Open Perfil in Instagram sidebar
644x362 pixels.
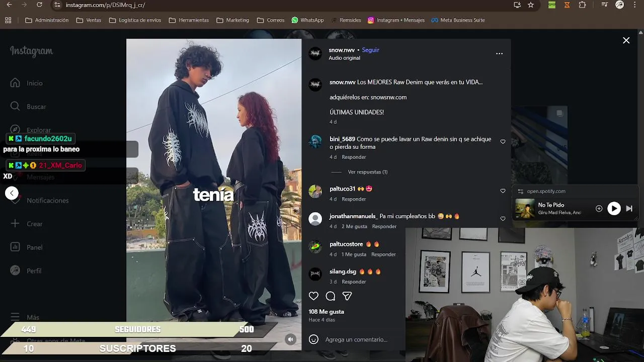click(27, 270)
